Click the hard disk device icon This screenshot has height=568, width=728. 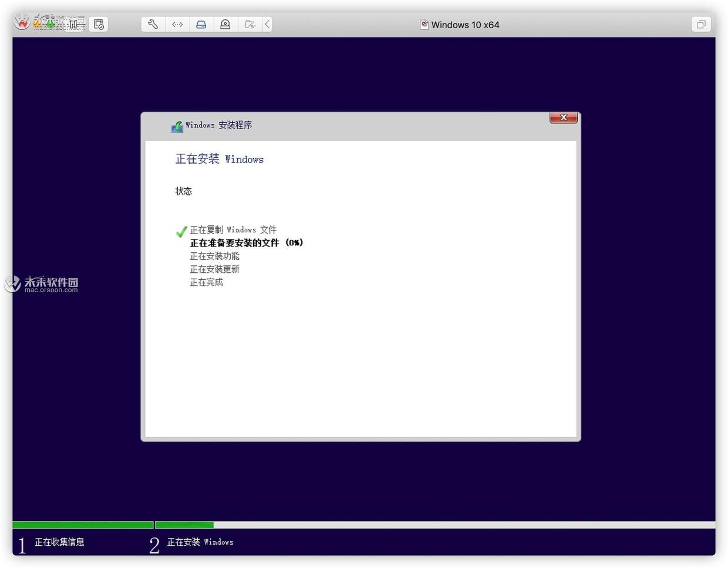[x=201, y=24]
